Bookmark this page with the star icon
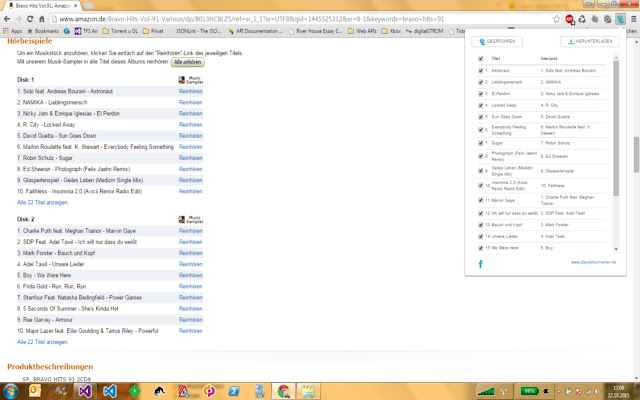 pos(556,19)
